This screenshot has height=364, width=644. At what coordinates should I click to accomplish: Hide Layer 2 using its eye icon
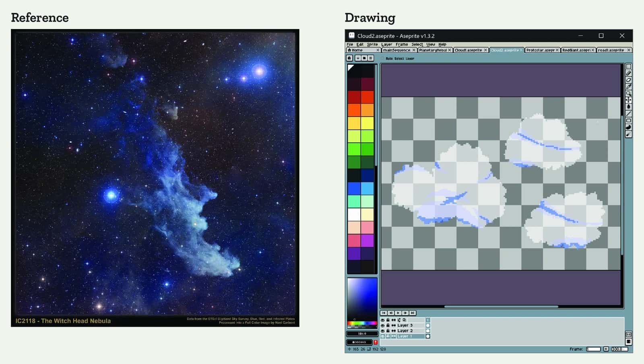coord(383,331)
